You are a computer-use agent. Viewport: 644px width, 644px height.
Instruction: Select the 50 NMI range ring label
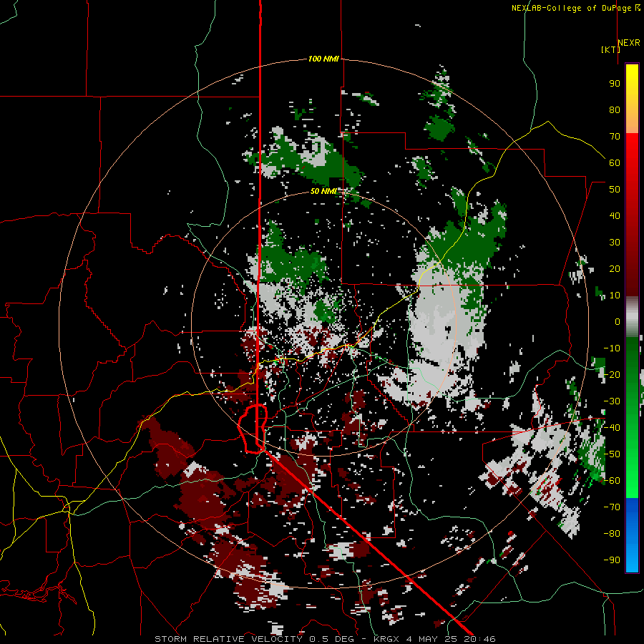[323, 191]
